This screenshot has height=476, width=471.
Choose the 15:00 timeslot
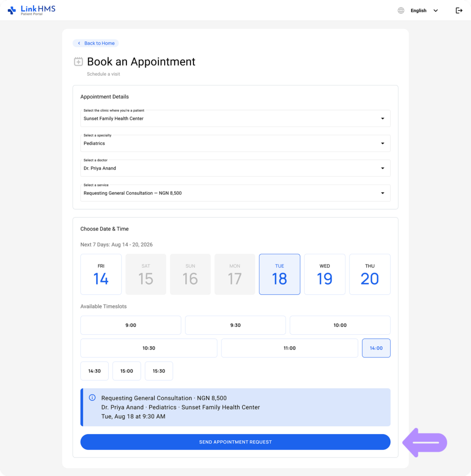pos(126,371)
